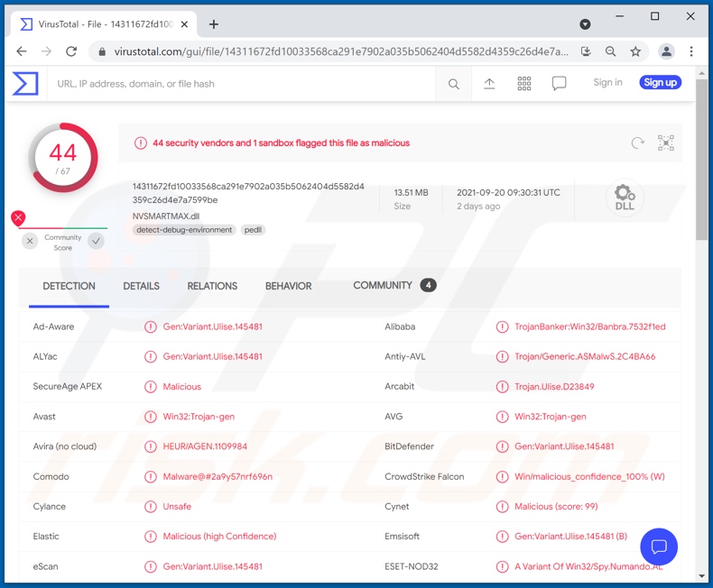This screenshot has height=588, width=713.
Task: Close the VirusTotal browser tab
Action: pyautogui.click(x=184, y=24)
